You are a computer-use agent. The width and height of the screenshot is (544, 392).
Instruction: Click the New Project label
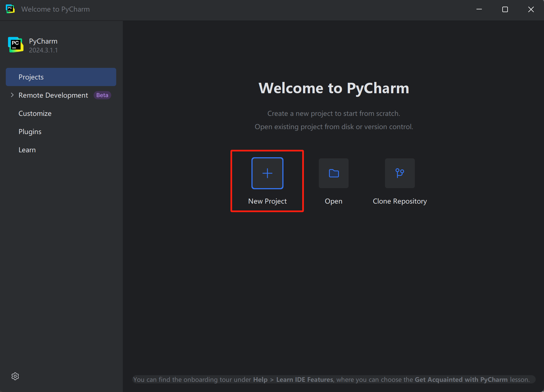pos(267,201)
